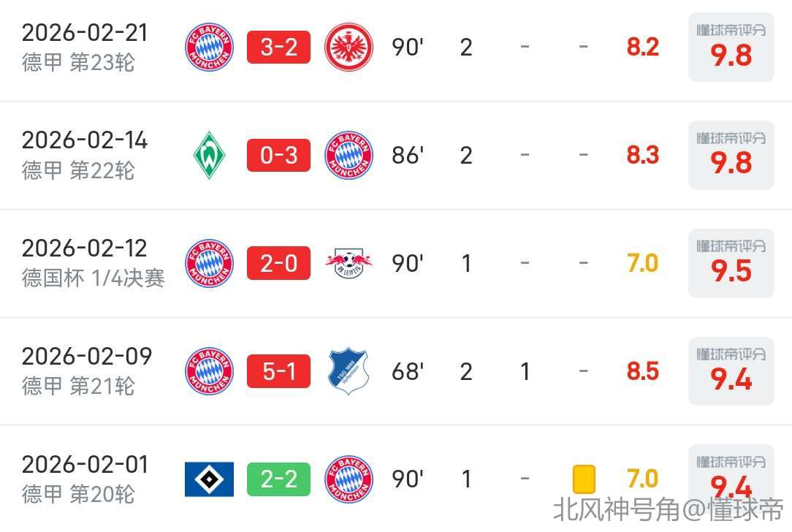
Task: Open the 3-2 score badge
Action: pos(278,47)
